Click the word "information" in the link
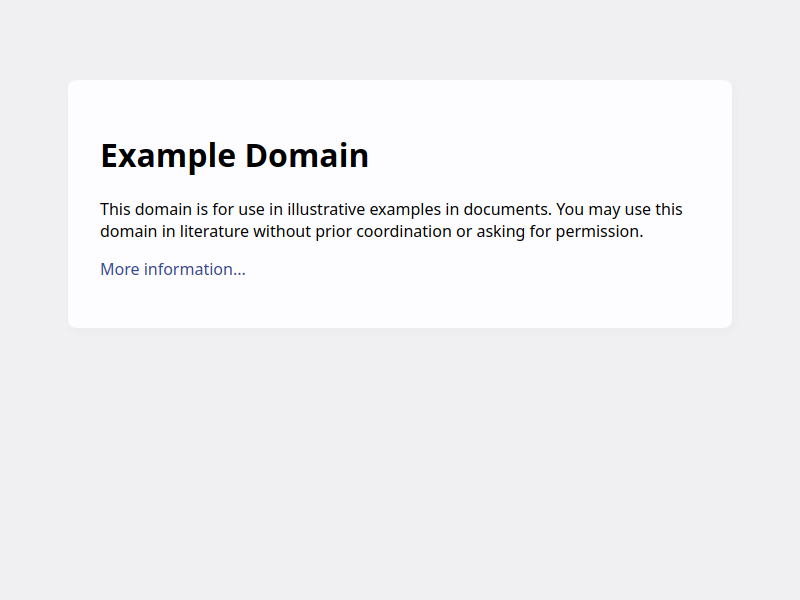The width and height of the screenshot is (800, 600). pos(194,269)
